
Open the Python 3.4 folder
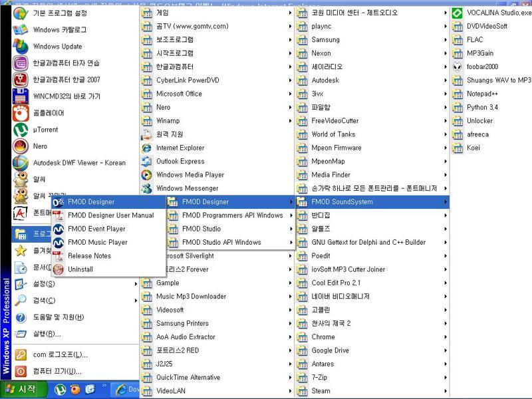(491, 107)
